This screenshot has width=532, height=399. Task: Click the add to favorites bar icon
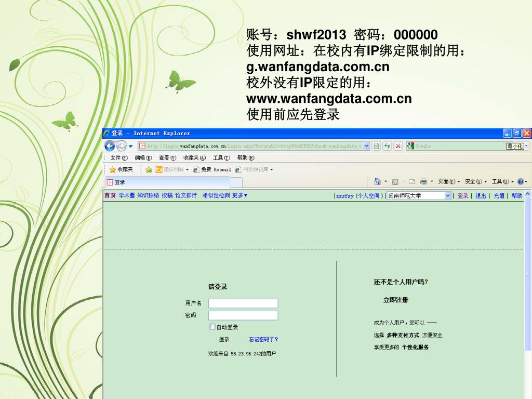pyautogui.click(x=149, y=169)
